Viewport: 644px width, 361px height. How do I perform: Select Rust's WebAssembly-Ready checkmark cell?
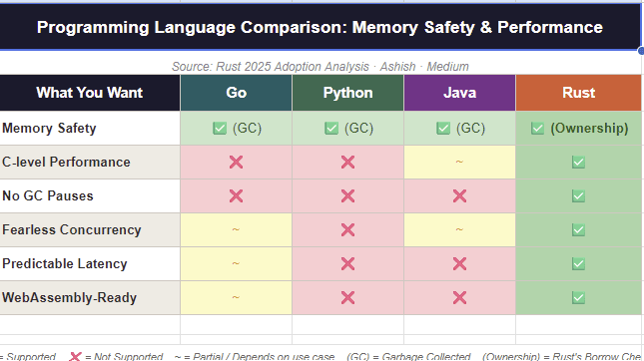[578, 298]
